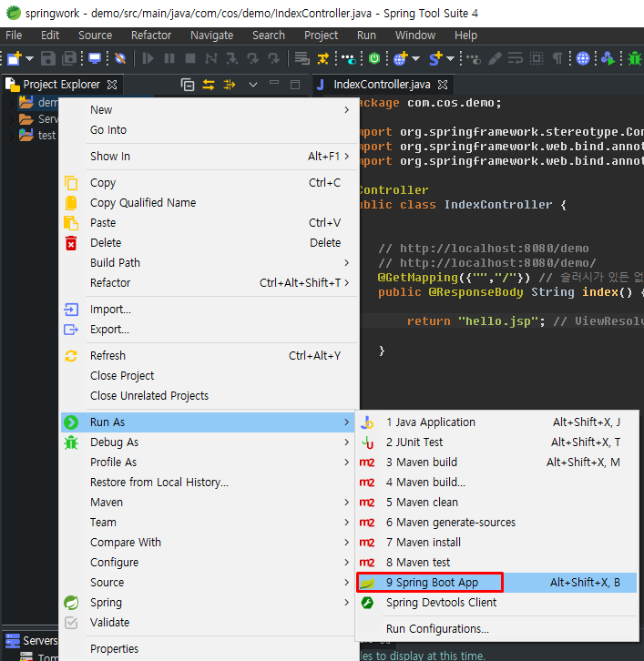Click the Disconnect debug toolbar icon

(210, 58)
